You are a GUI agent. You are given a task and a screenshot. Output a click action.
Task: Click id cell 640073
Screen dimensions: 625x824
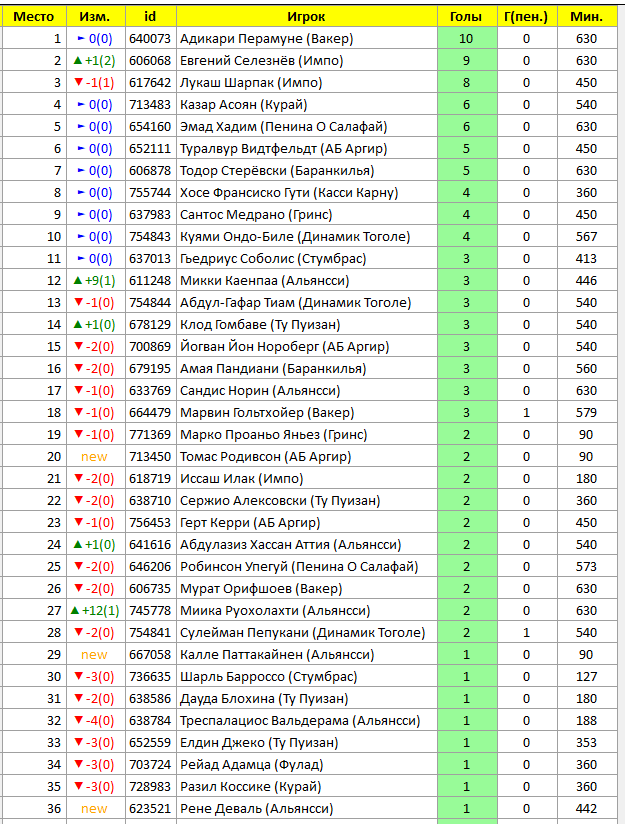[x=150, y=39]
